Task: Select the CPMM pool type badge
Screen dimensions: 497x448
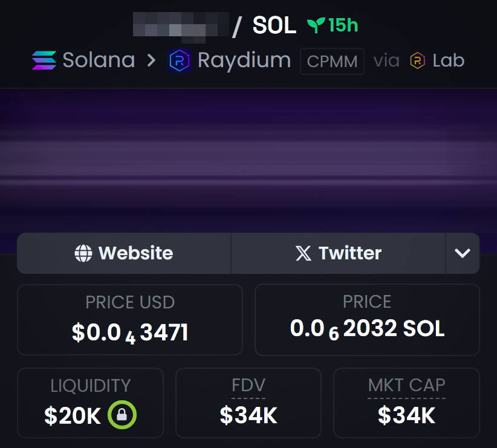Action: [x=332, y=61]
